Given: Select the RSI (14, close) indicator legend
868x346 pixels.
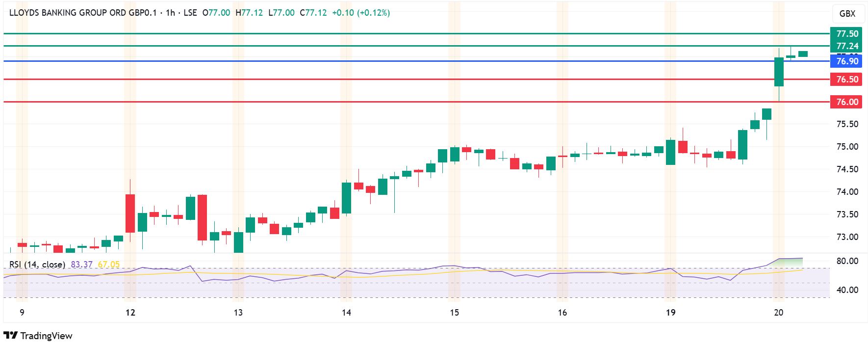Looking at the screenshot, I should pyautogui.click(x=37, y=265).
